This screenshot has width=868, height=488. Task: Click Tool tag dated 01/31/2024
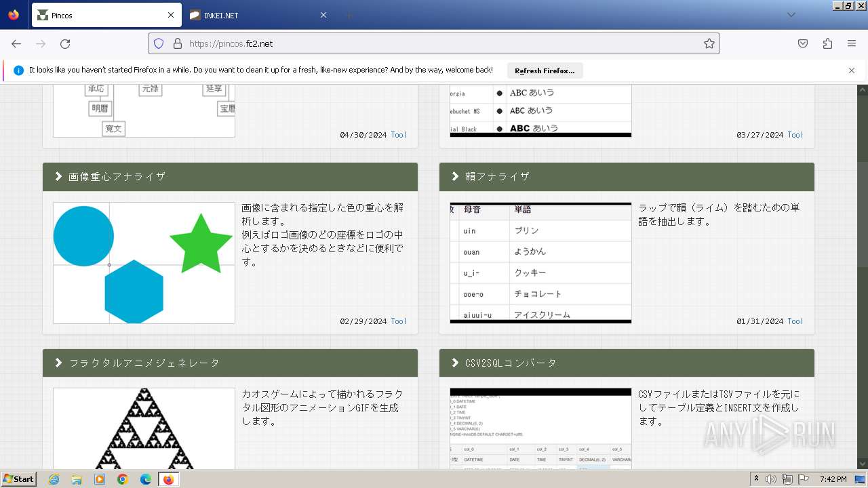pos(795,321)
